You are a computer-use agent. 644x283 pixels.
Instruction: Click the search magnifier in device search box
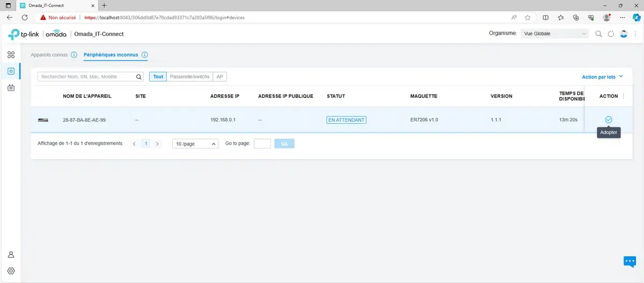[139, 77]
